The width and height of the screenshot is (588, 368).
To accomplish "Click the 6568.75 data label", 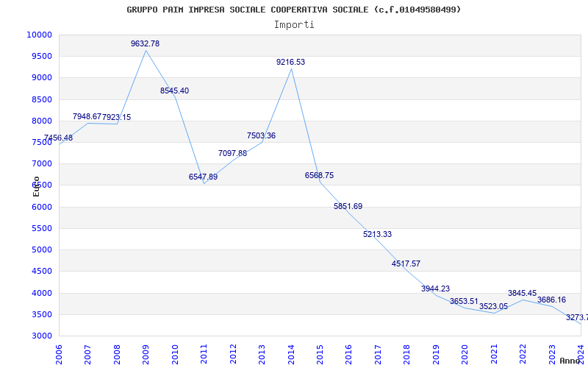I will click(319, 175).
